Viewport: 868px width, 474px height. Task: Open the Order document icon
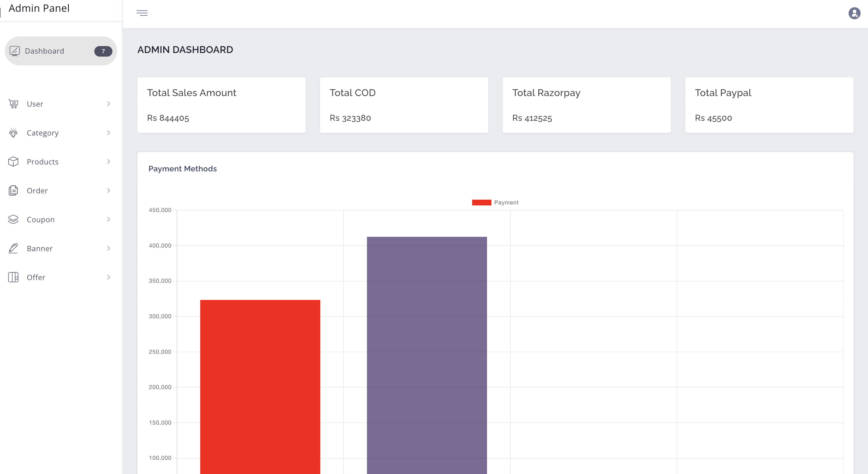pyautogui.click(x=13, y=191)
